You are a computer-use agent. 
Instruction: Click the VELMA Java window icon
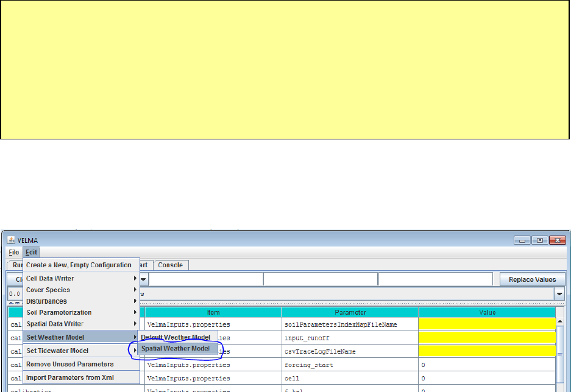tap(12, 240)
